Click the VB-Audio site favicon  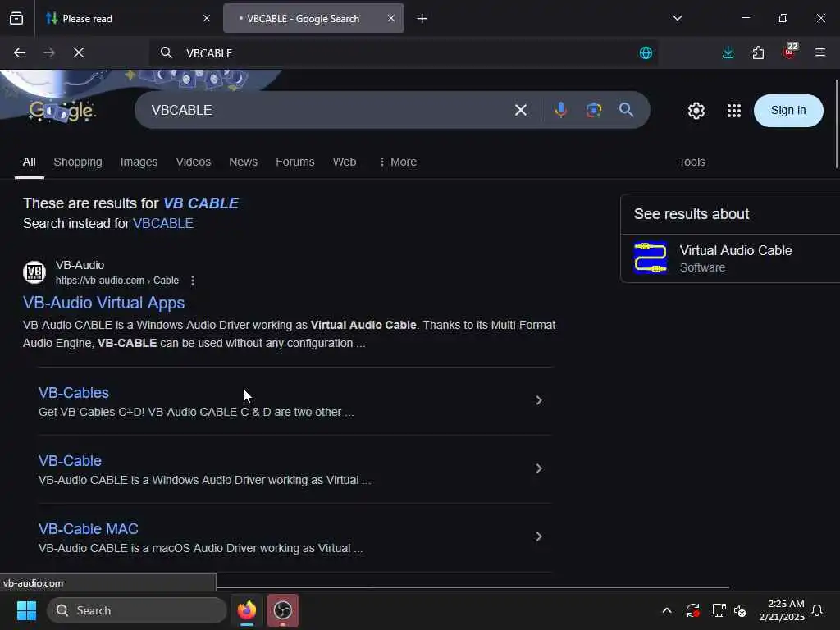click(34, 272)
